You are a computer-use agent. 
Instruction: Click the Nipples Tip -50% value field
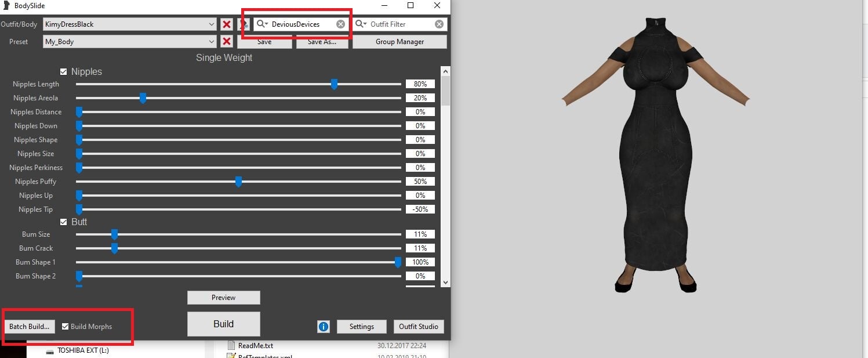420,209
